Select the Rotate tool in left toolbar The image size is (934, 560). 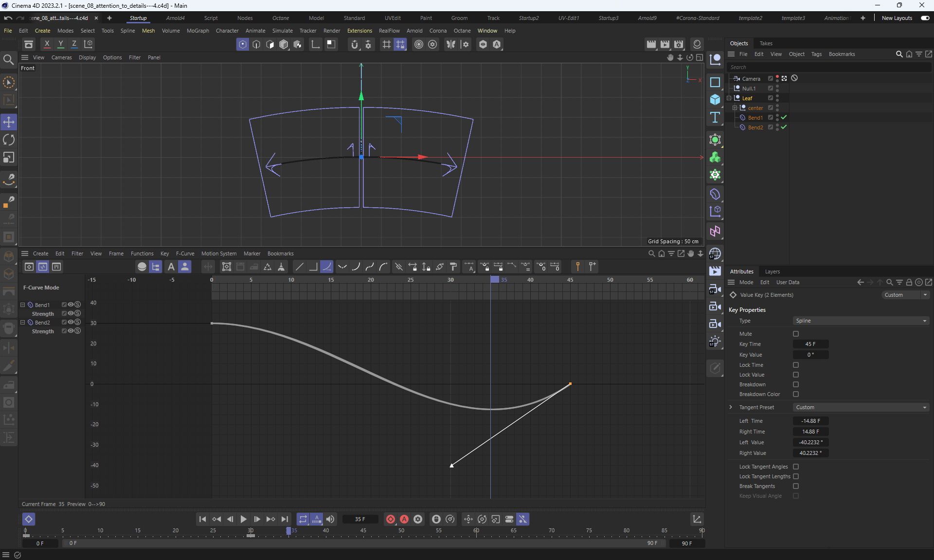9,140
